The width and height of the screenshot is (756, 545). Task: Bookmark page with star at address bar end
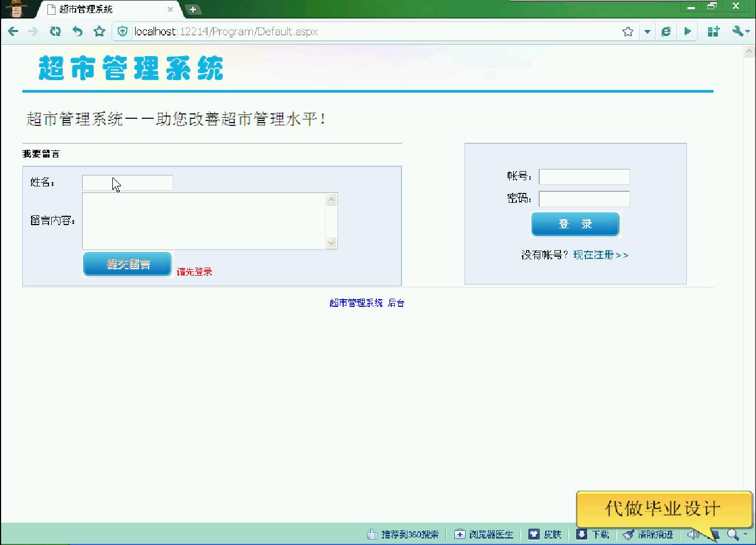pos(628,32)
